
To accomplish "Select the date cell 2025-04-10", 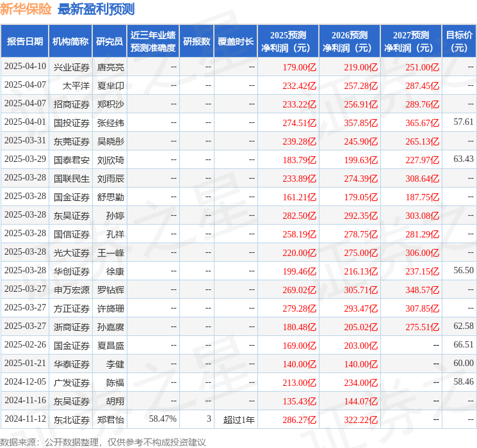I will click(x=25, y=67).
